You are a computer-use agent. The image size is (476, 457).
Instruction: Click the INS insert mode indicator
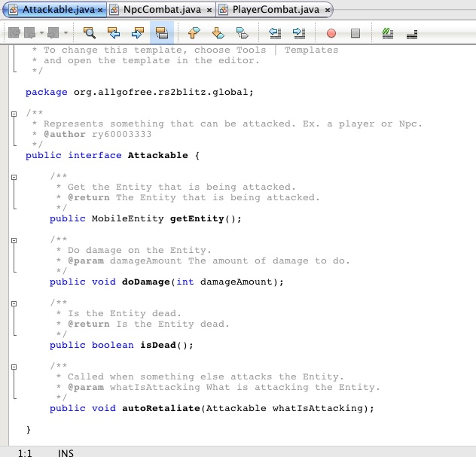tap(66, 453)
